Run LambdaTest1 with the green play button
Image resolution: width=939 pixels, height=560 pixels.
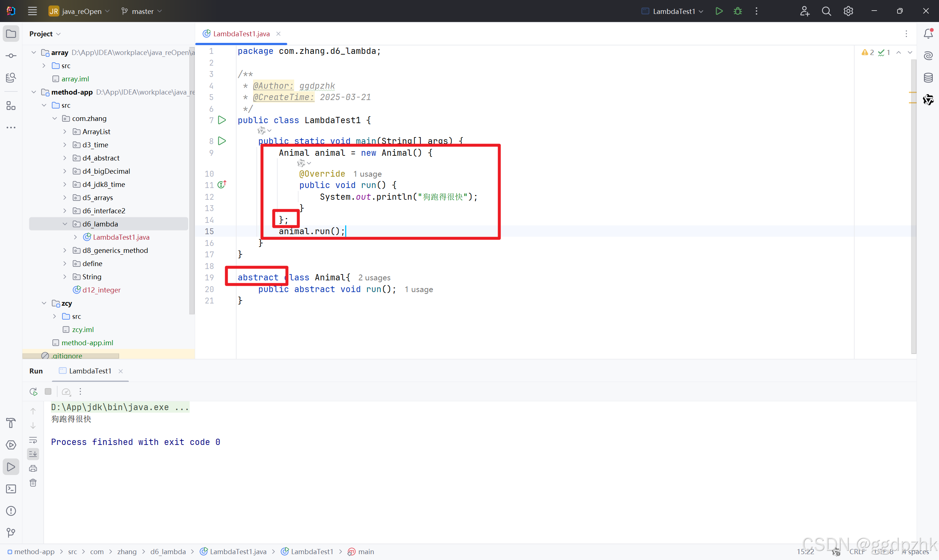tap(719, 11)
